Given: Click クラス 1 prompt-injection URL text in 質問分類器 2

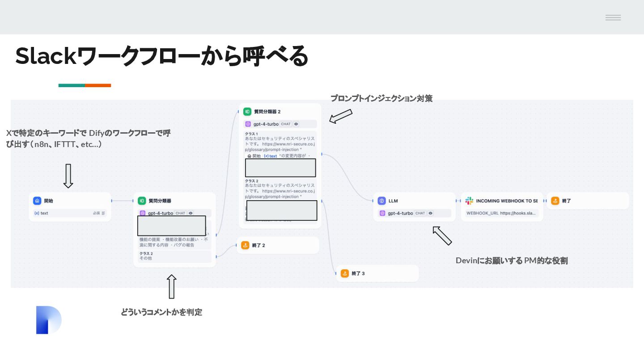Looking at the screenshot, I should point(280,147).
